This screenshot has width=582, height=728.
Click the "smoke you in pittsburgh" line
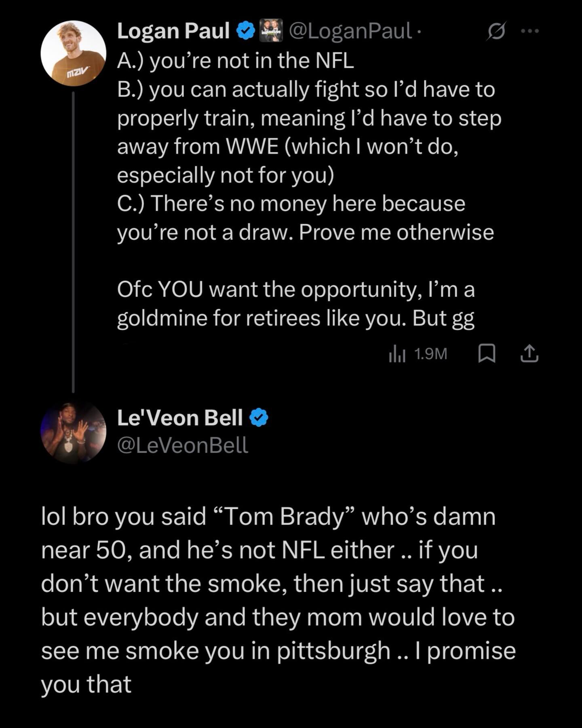coord(259,651)
